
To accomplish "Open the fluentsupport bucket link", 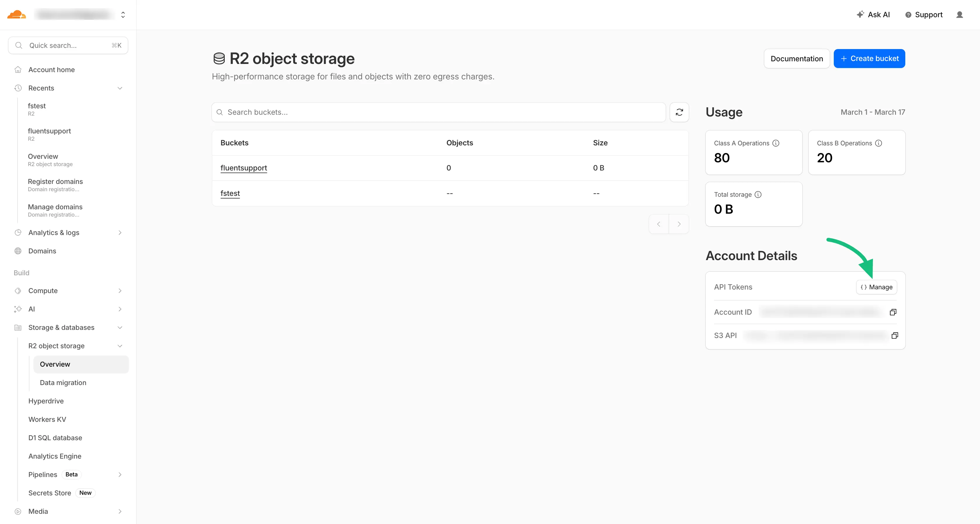I will 243,168.
